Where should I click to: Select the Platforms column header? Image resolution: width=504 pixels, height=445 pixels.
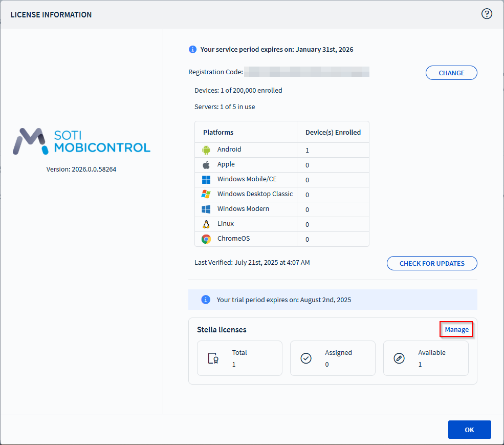coord(218,132)
